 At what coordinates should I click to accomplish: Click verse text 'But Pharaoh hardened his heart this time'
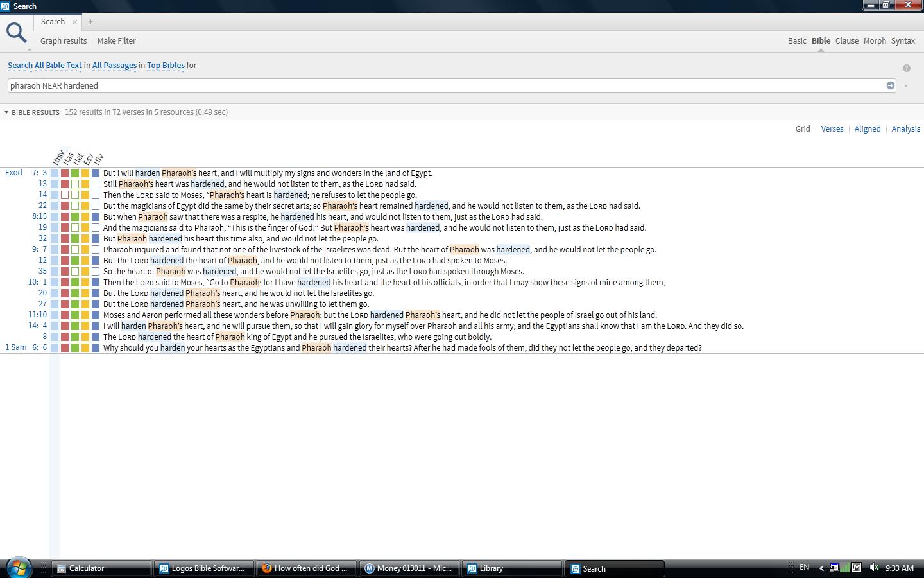point(241,238)
